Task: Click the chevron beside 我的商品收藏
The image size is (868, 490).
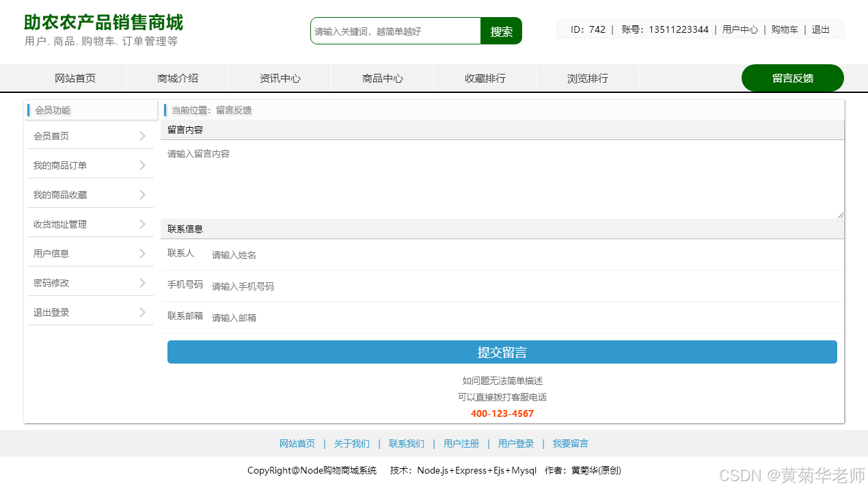Action: pyautogui.click(x=142, y=195)
